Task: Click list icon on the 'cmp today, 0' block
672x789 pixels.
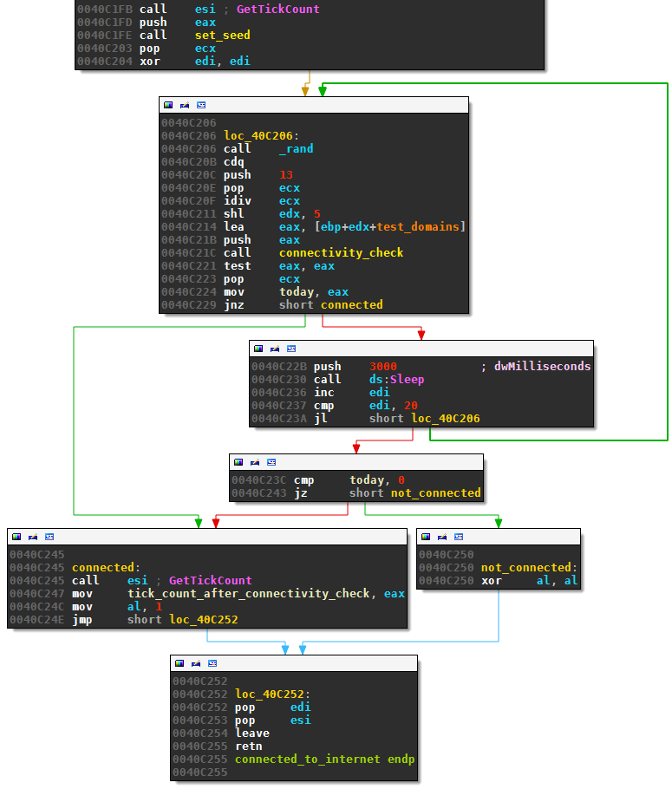Action: (x=271, y=462)
